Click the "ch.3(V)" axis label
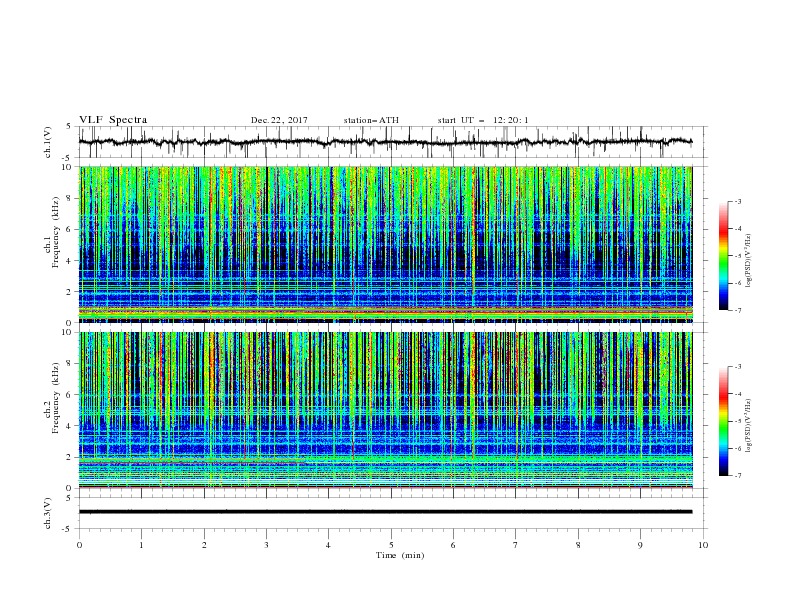The height and width of the screenshot is (612, 792). click(48, 513)
